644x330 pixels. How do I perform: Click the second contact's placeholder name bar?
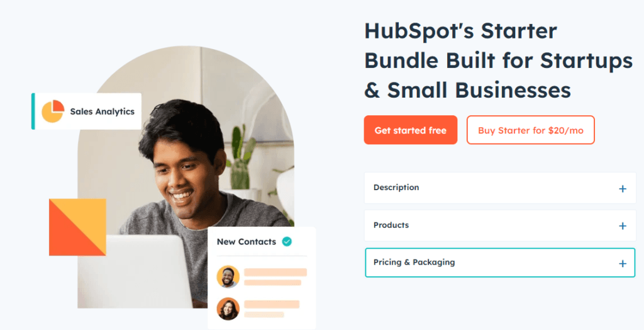click(272, 304)
